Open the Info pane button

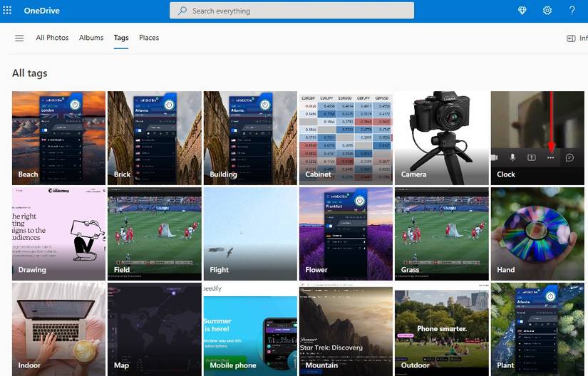(x=577, y=38)
